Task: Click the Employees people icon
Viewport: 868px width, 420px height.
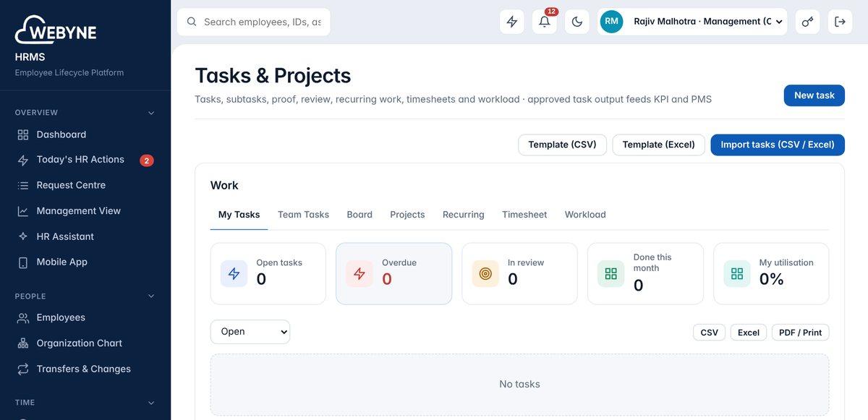Action: (x=23, y=318)
